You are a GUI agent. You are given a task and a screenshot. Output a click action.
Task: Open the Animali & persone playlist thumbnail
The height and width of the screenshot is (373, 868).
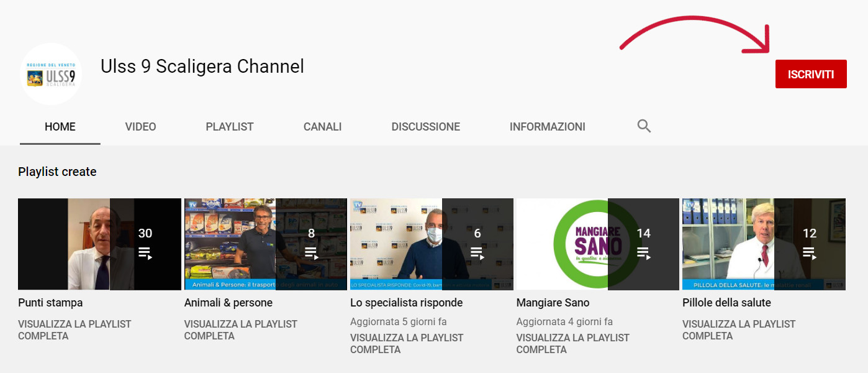266,244
